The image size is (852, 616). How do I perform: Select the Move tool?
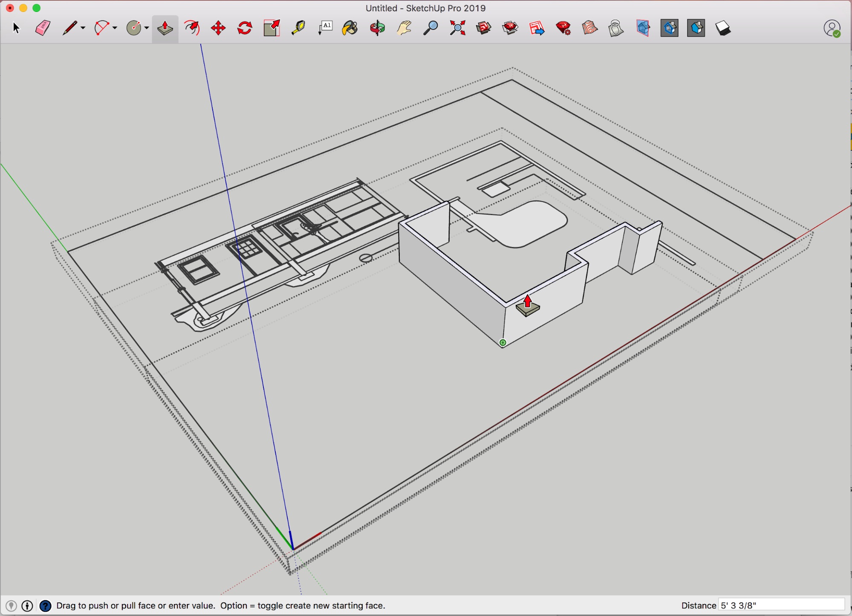[x=217, y=28]
